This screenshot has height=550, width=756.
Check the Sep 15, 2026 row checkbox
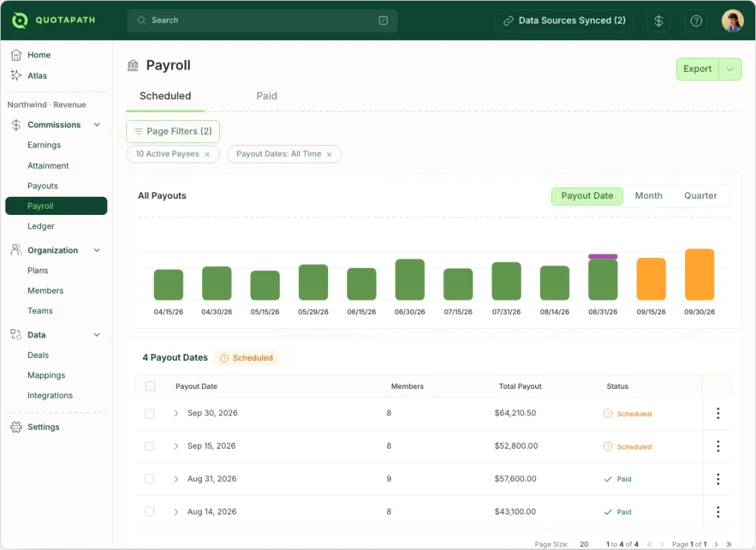150,446
